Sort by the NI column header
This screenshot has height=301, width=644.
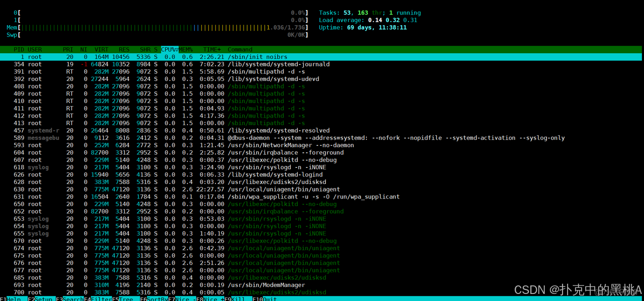tap(84, 49)
